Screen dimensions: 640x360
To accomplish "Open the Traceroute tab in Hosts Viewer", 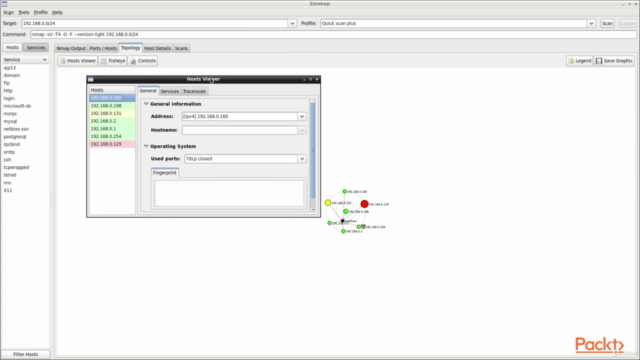I will click(194, 91).
